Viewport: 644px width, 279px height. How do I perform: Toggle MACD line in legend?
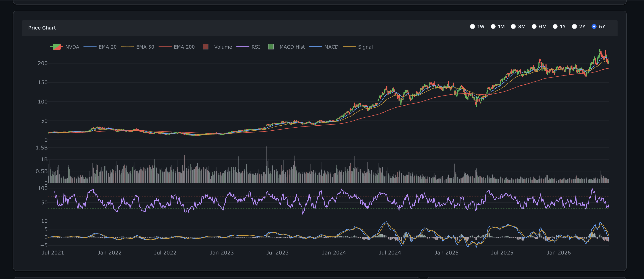tap(324, 47)
